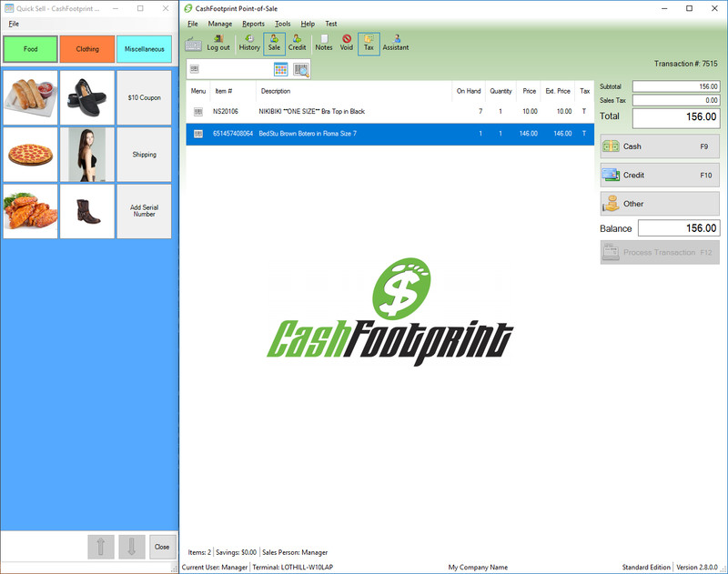Click the On Hand column header

(469, 91)
